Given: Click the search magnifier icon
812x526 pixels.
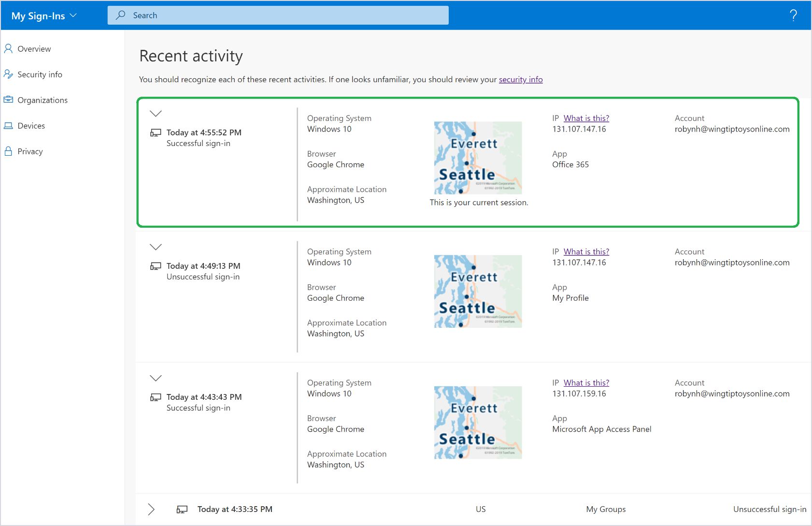Looking at the screenshot, I should 121,15.
